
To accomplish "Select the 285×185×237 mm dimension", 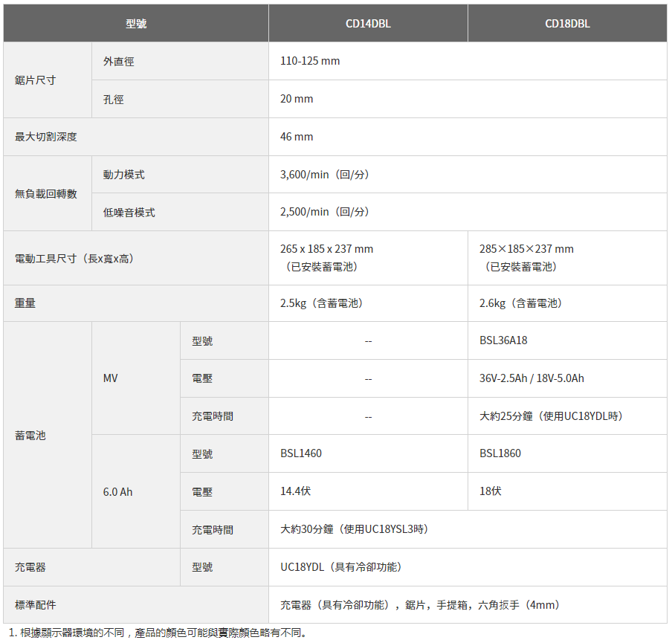I will (526, 248).
